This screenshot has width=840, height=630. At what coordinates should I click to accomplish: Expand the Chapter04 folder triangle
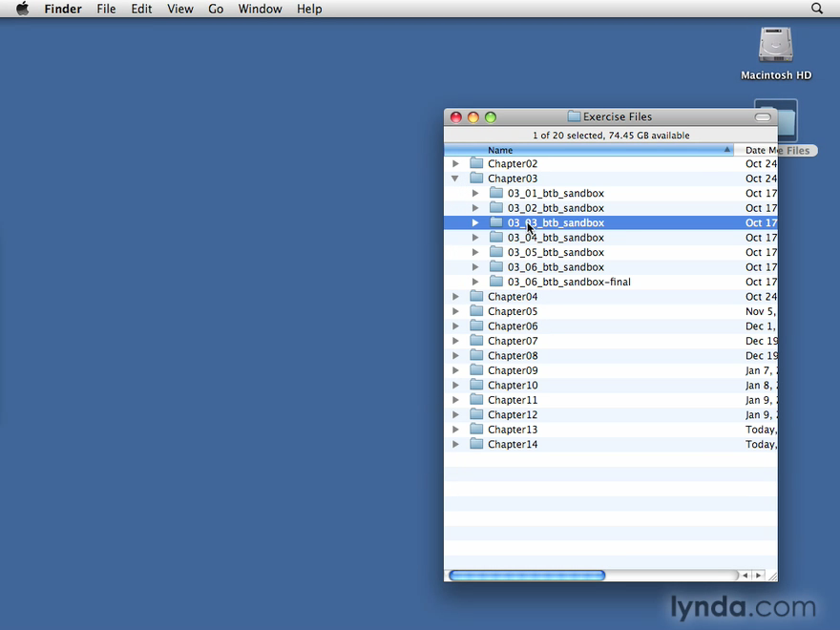[455, 297]
